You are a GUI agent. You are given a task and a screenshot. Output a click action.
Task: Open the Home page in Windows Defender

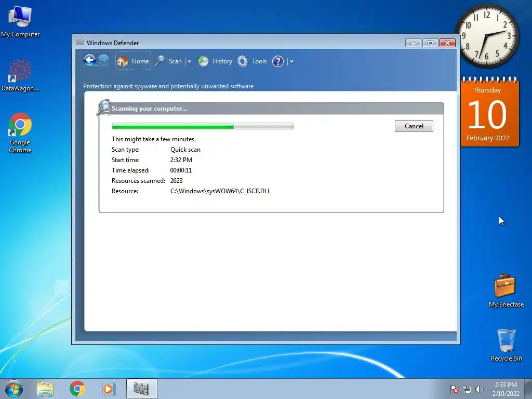pyautogui.click(x=133, y=61)
